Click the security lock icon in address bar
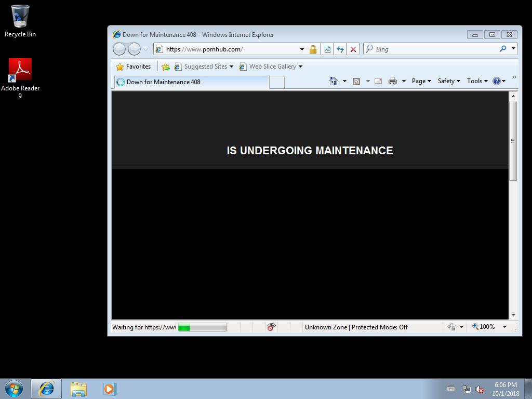The image size is (532, 399). [x=313, y=49]
